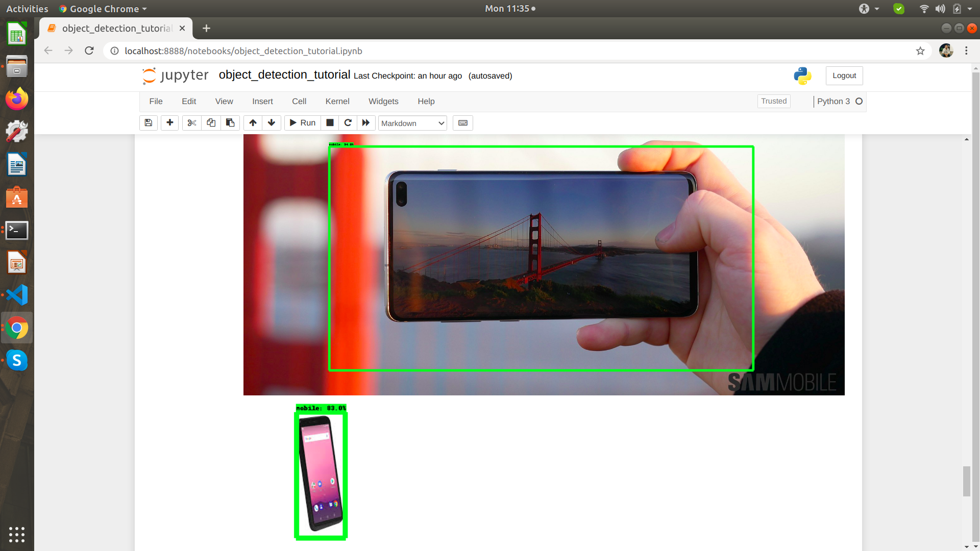Image resolution: width=980 pixels, height=551 pixels.
Task: Paste cells below icon
Action: (x=230, y=123)
